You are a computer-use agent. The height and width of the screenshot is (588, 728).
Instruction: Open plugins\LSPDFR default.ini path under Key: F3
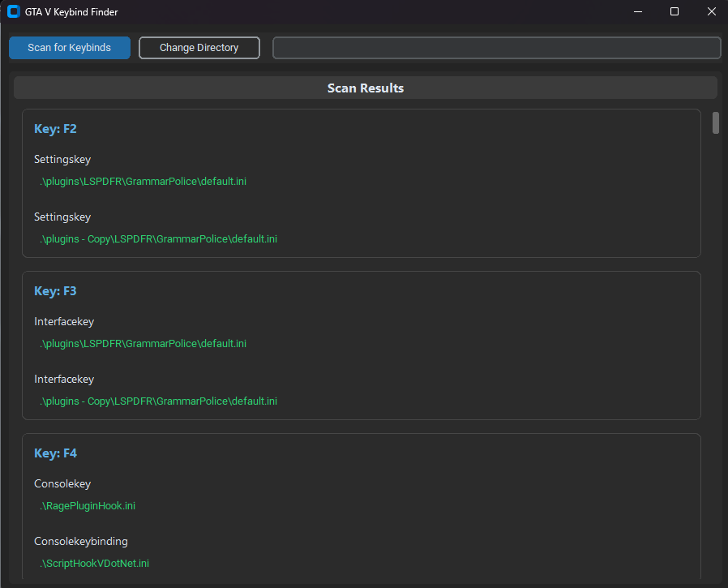tap(143, 344)
